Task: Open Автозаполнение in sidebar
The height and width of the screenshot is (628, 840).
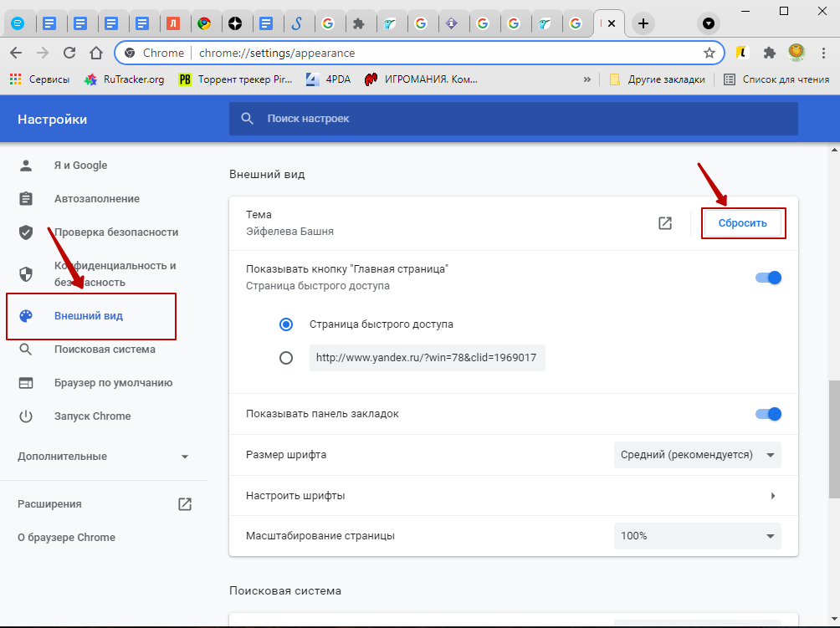Action: [96, 199]
